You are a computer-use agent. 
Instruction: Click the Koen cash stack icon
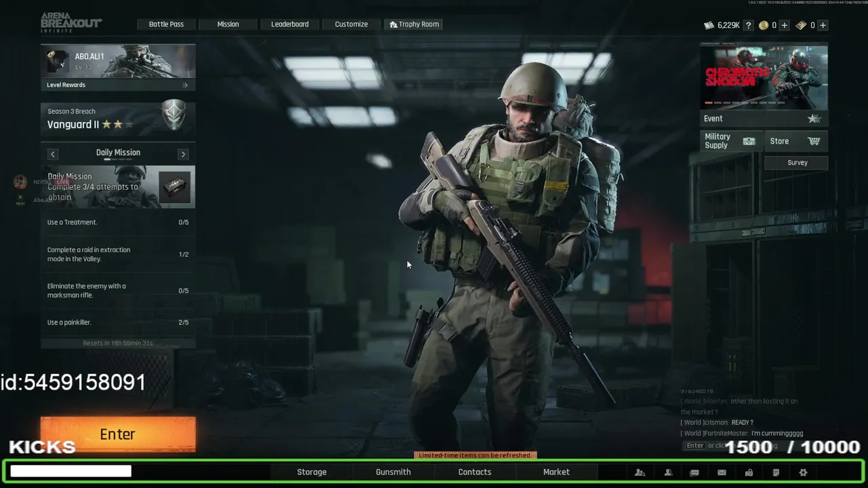(x=709, y=25)
